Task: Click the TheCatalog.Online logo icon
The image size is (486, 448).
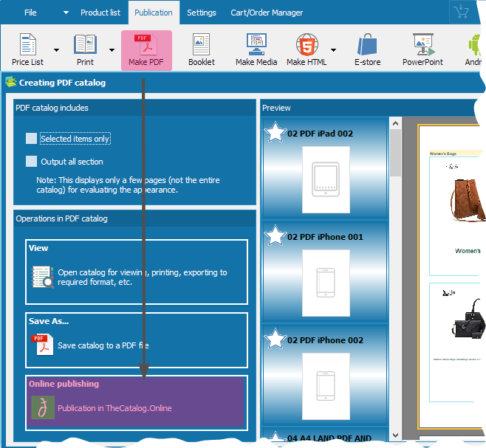Action: tap(43, 407)
